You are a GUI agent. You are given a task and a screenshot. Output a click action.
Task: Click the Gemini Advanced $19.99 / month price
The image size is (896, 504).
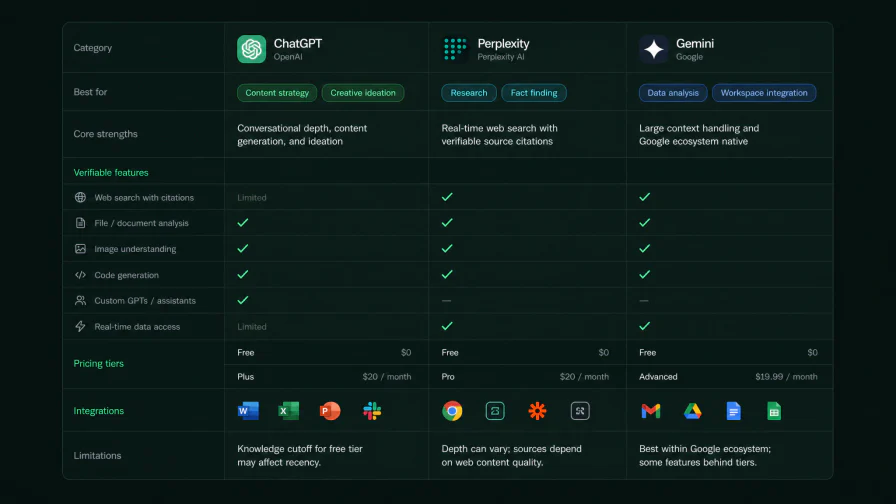pyautogui.click(x=786, y=377)
